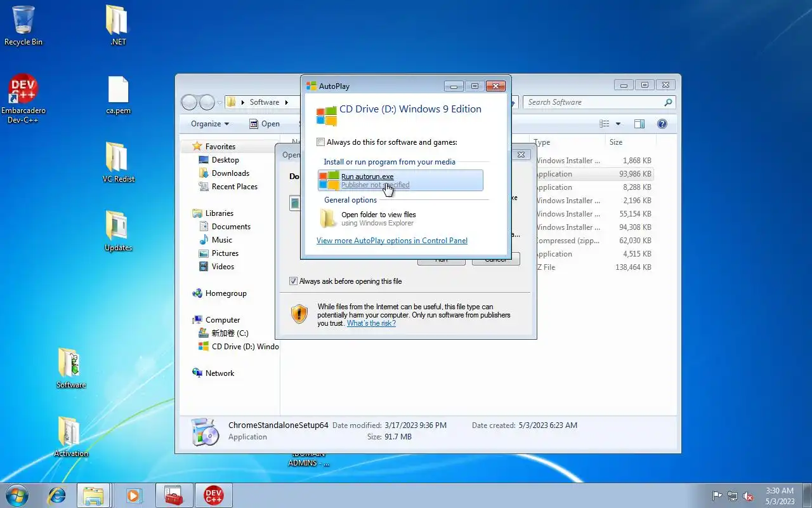This screenshot has width=812, height=508.
Task: Open View more AutoPlay options in Control Panel
Action: coord(392,241)
